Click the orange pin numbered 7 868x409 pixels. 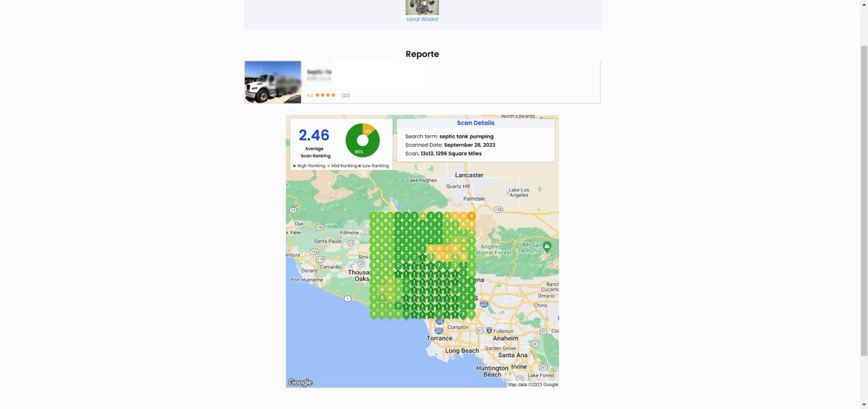tap(447, 248)
